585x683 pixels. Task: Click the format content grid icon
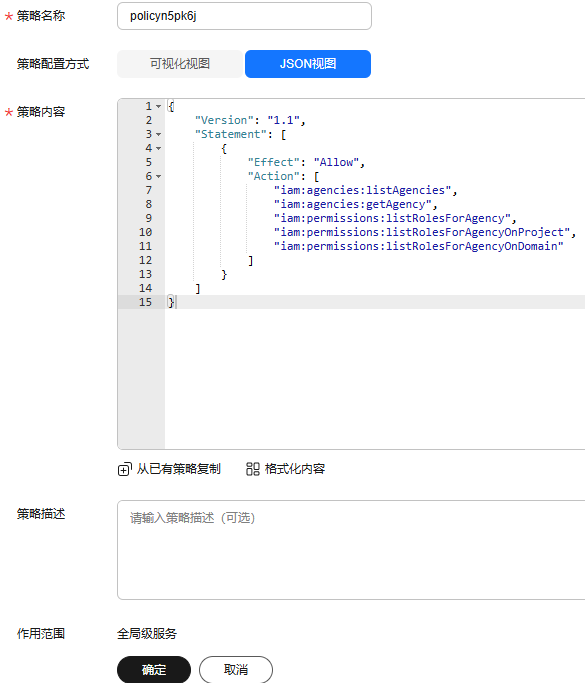tap(253, 469)
